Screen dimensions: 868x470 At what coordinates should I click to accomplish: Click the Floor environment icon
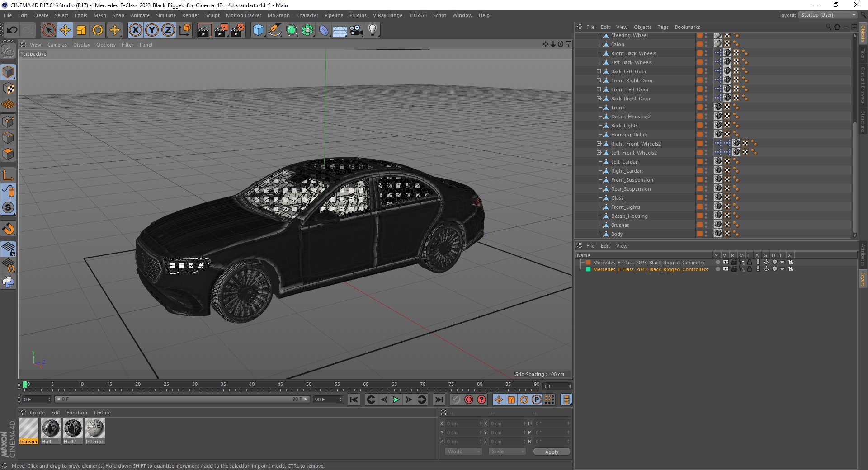tap(340, 30)
